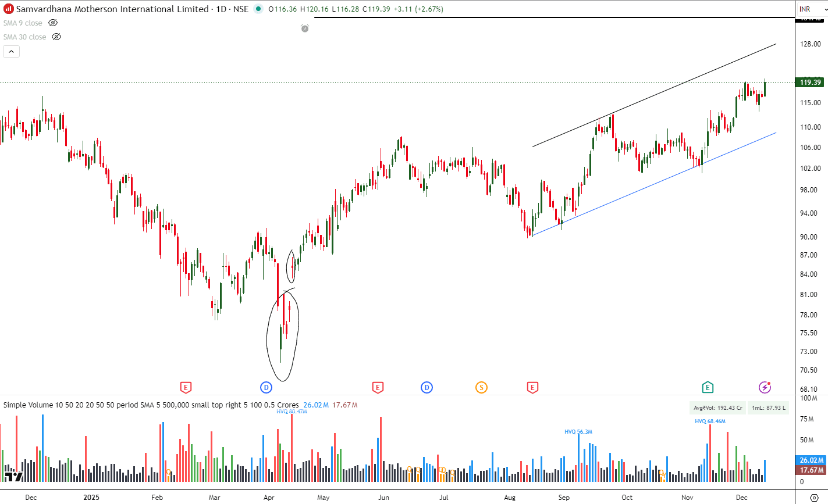
Task: Click the Jun label on the time axis
Action: 383,498
